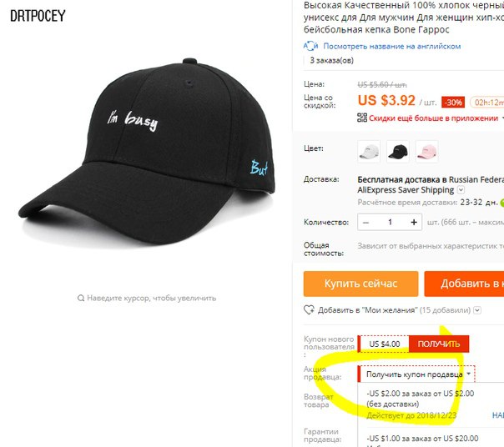The height and width of the screenshot is (447, 504).
Task: Click the translate icon beside English title link
Action: (310, 46)
